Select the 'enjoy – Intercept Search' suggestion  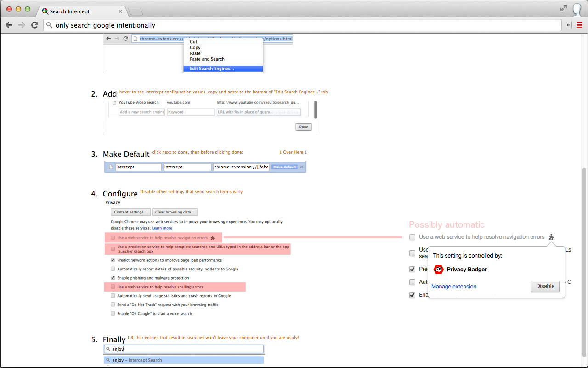pos(184,360)
